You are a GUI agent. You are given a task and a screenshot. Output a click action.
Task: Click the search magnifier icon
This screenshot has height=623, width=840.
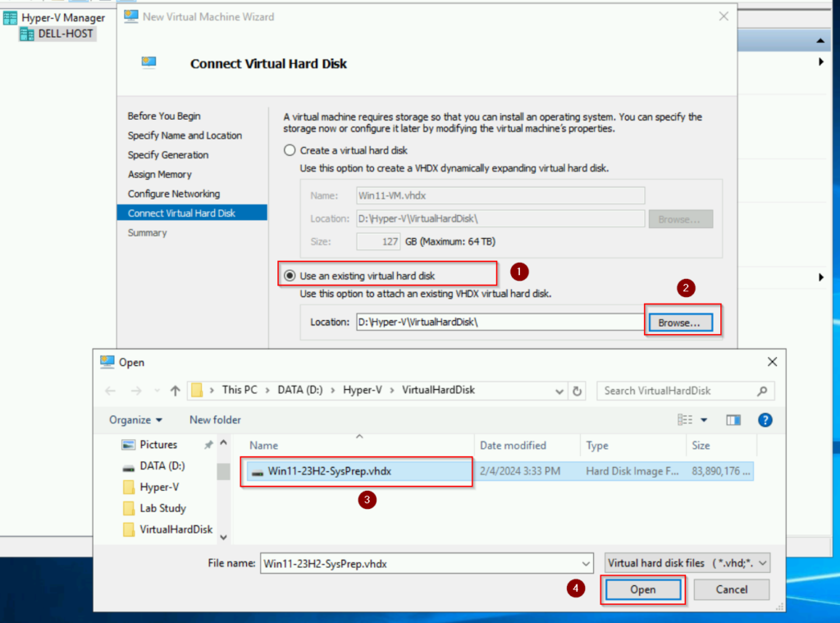coord(762,391)
